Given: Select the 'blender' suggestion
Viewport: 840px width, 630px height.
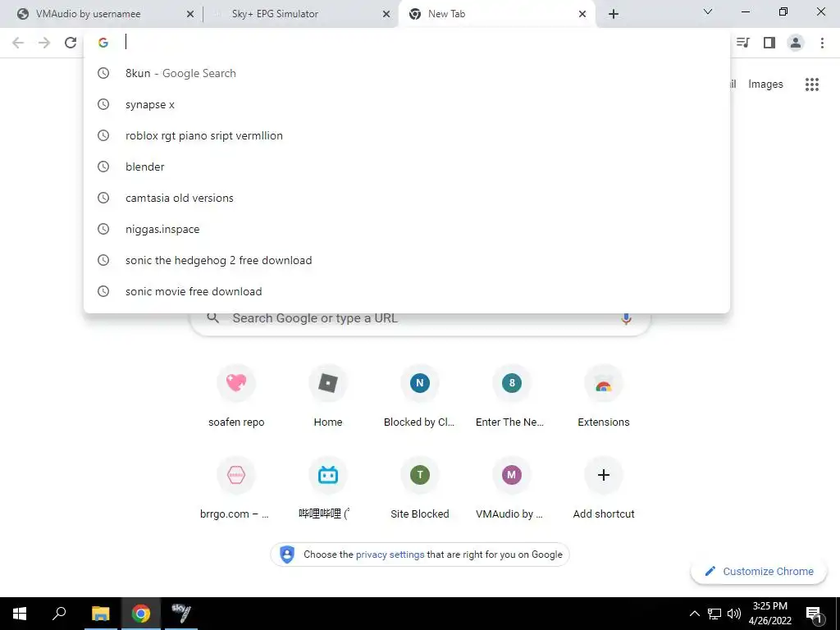Looking at the screenshot, I should pyautogui.click(x=407, y=167).
